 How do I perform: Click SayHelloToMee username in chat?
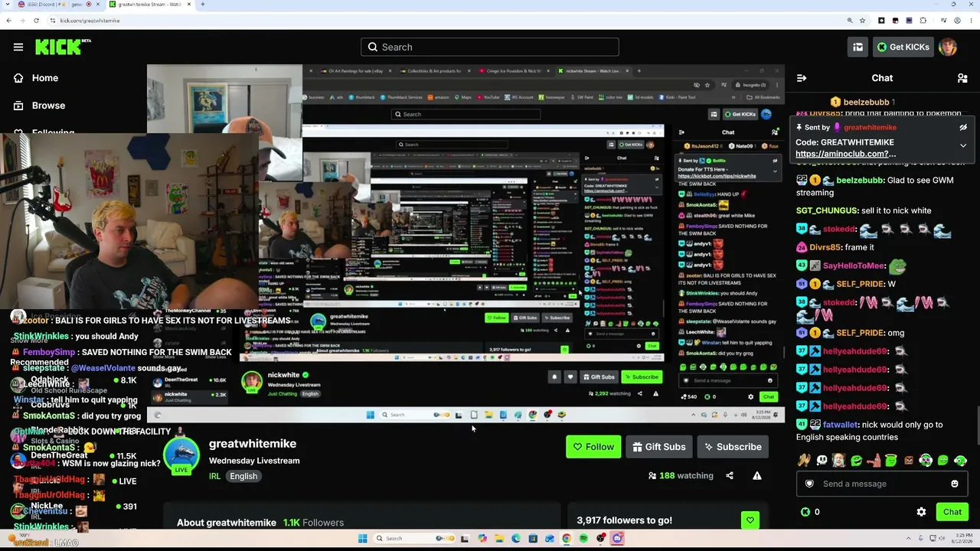(853, 266)
